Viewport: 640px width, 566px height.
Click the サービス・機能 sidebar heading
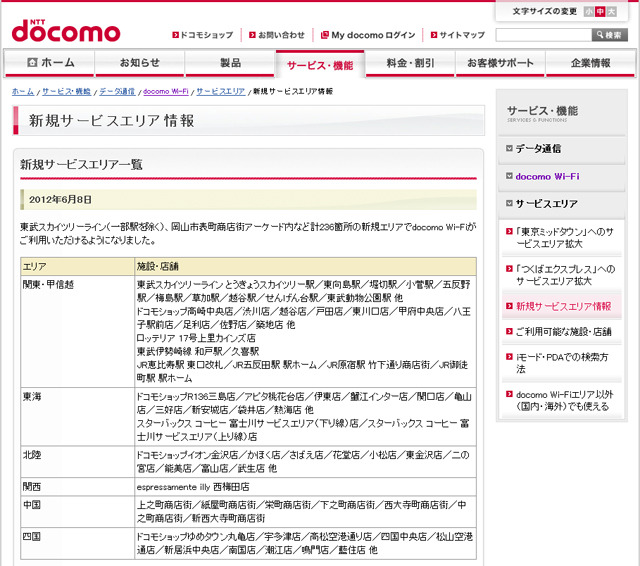pos(542,113)
